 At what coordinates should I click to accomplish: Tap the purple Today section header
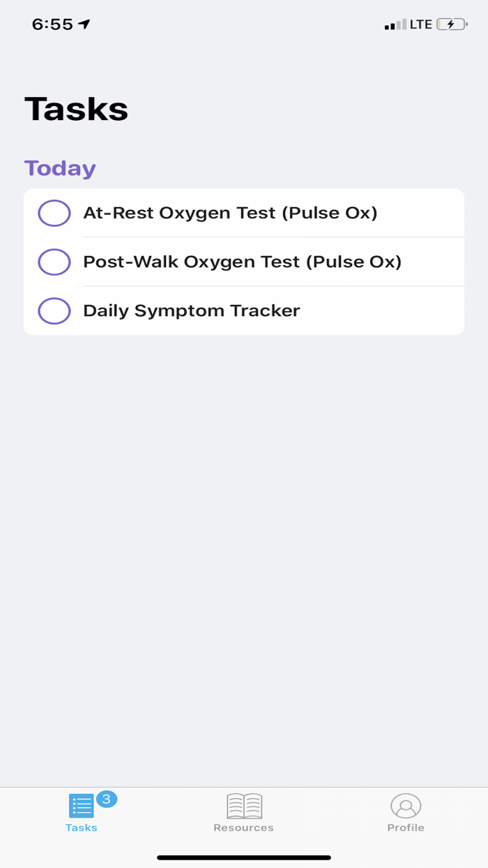(60, 168)
